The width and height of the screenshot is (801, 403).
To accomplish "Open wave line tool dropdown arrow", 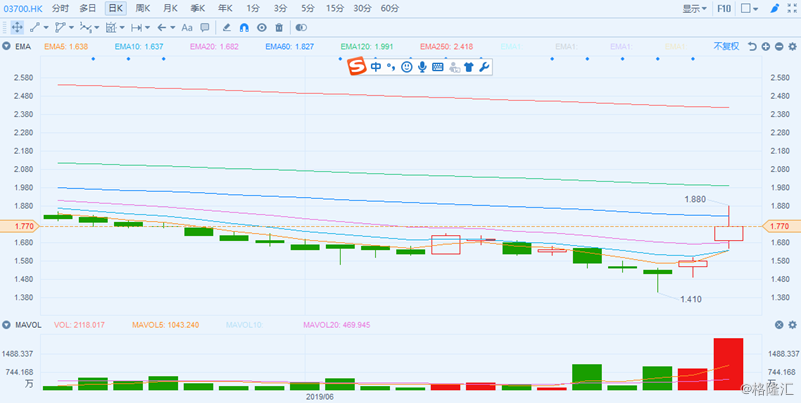I will [x=97, y=27].
